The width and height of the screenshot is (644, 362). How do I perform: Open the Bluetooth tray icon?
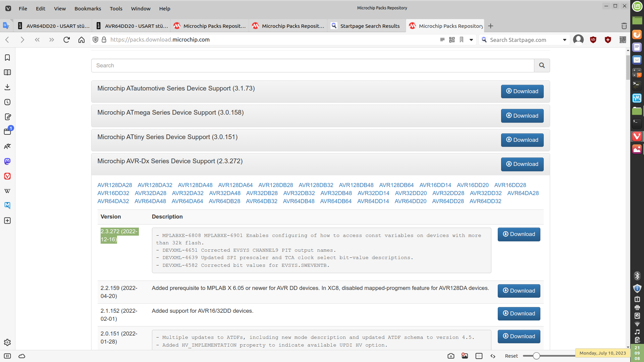(x=637, y=276)
